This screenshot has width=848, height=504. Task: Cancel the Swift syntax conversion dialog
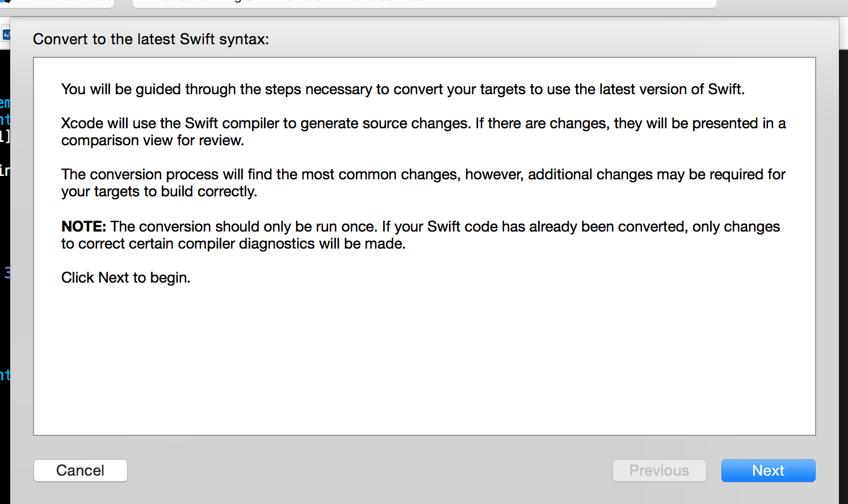click(81, 471)
